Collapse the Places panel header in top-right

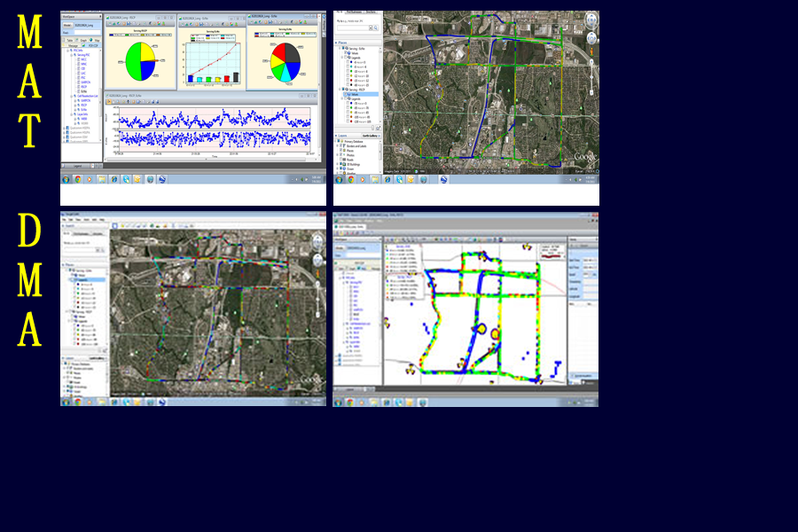coord(338,41)
